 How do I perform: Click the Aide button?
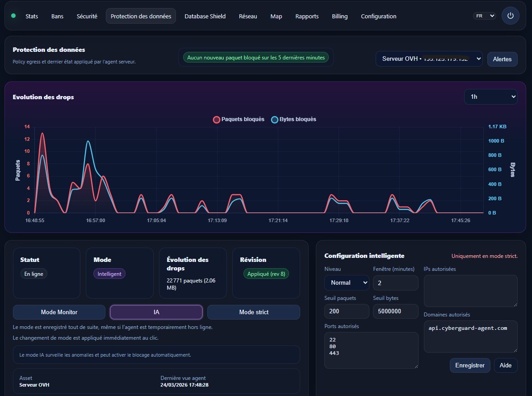tap(505, 365)
